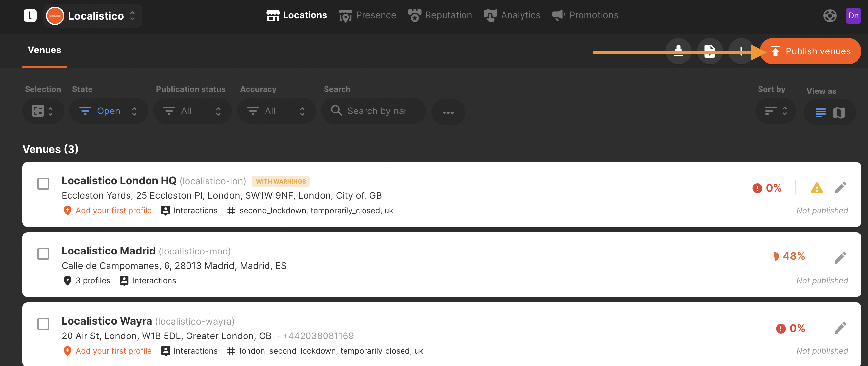Click Wayra phone number +442038081169

[x=318, y=336]
